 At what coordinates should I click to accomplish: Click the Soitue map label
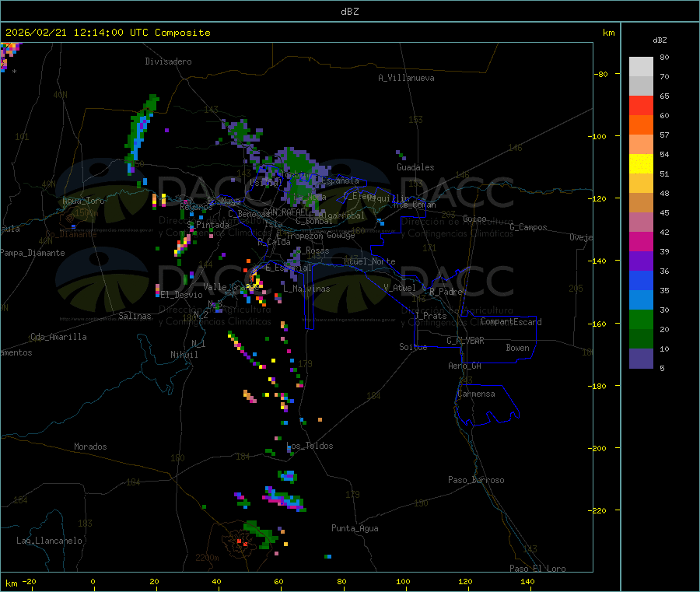[x=413, y=347]
